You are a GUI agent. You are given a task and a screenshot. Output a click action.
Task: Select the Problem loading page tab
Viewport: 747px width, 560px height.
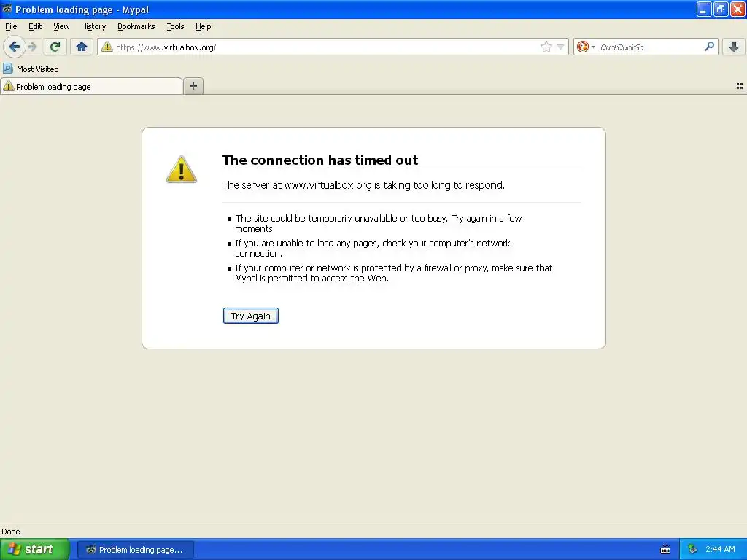[x=91, y=86]
